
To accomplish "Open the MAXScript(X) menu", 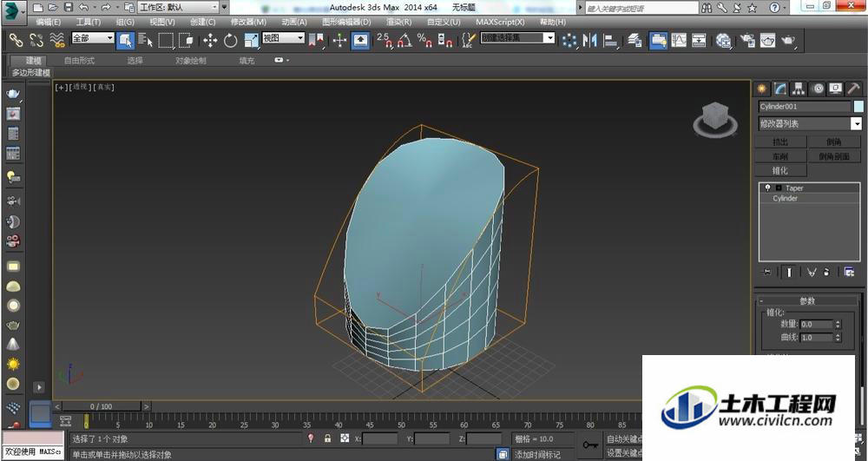I will point(500,22).
